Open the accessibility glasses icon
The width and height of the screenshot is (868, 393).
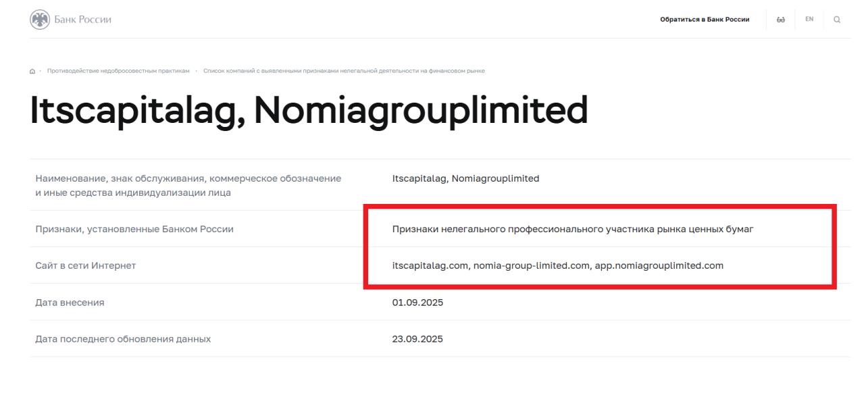[781, 20]
